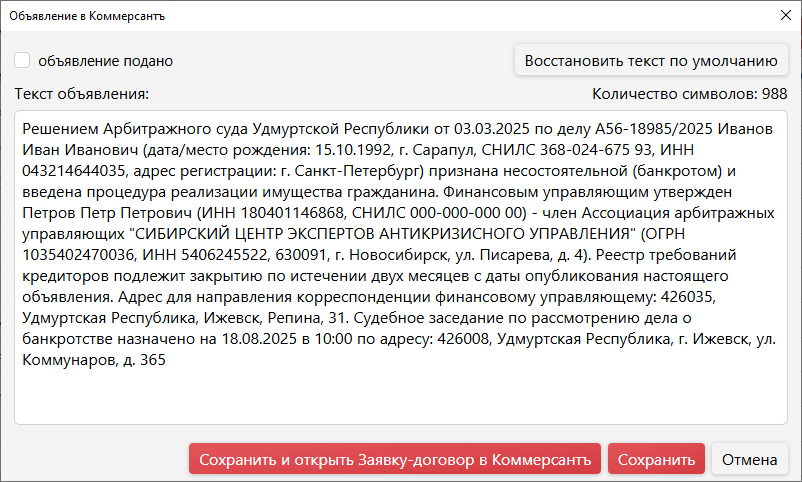The width and height of the screenshot is (802, 482).
Task: Click the "Текст объявления:" label
Action: click(81, 94)
